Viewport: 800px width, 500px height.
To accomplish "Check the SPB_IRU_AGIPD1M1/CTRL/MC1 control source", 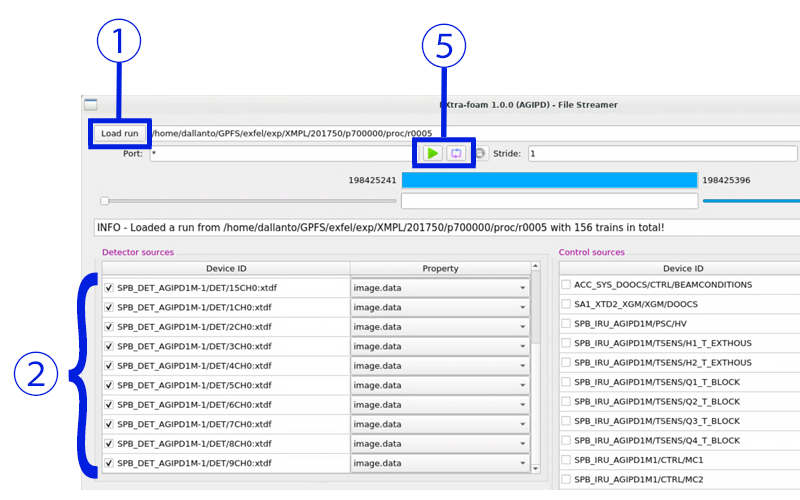I will pyautogui.click(x=566, y=460).
